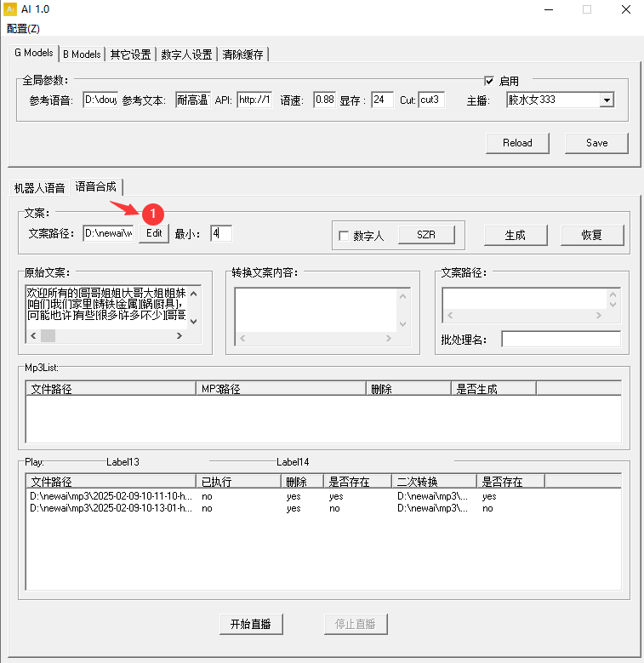Open the 配置(Z) menu
644x663 pixels.
point(23,28)
